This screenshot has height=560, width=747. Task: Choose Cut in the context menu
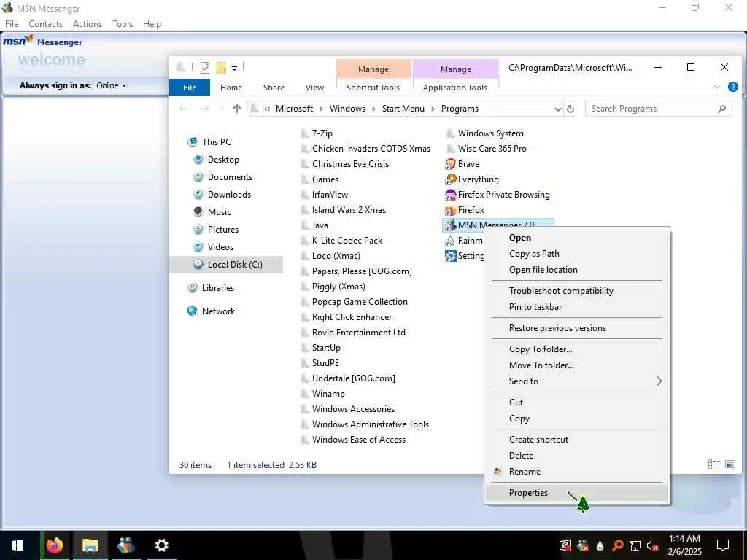pyautogui.click(x=576, y=402)
